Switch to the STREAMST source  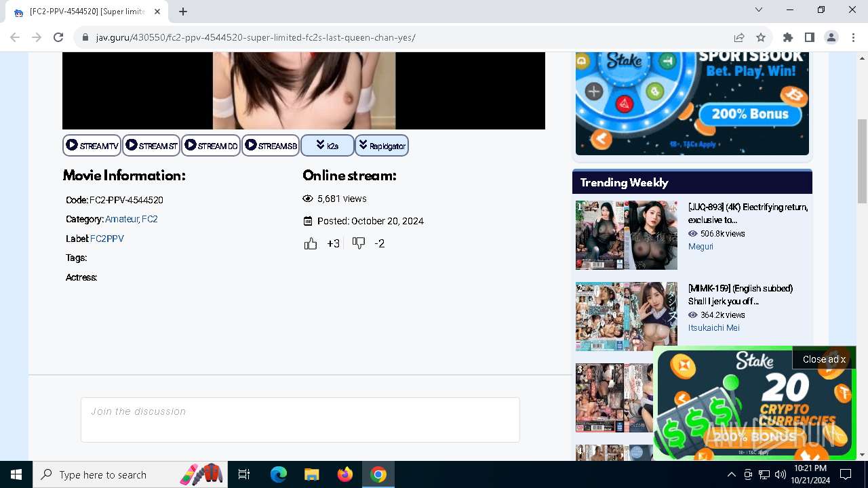point(151,146)
